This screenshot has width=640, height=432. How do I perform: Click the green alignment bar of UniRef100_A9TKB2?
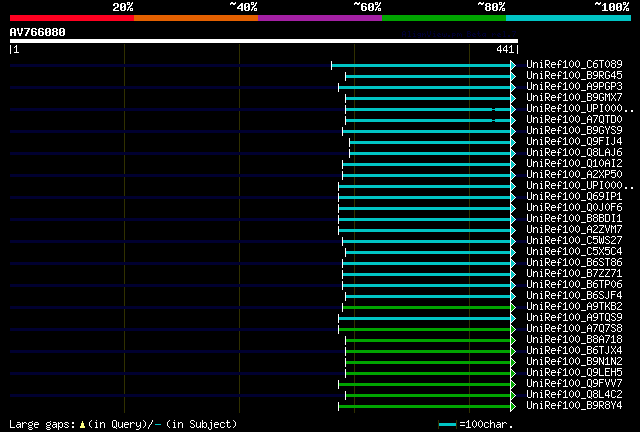point(427,308)
